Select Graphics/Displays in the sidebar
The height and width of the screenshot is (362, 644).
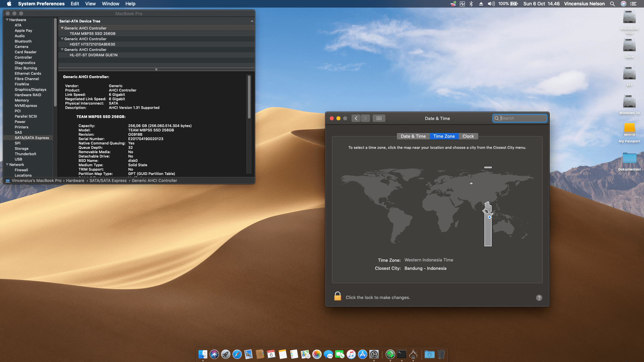(31, 89)
